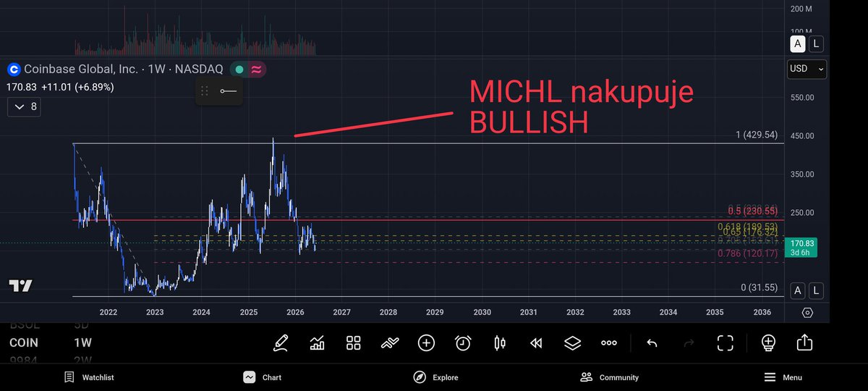868x391 pixels.
Task: Select the 2030 label on time axis
Action: point(482,312)
